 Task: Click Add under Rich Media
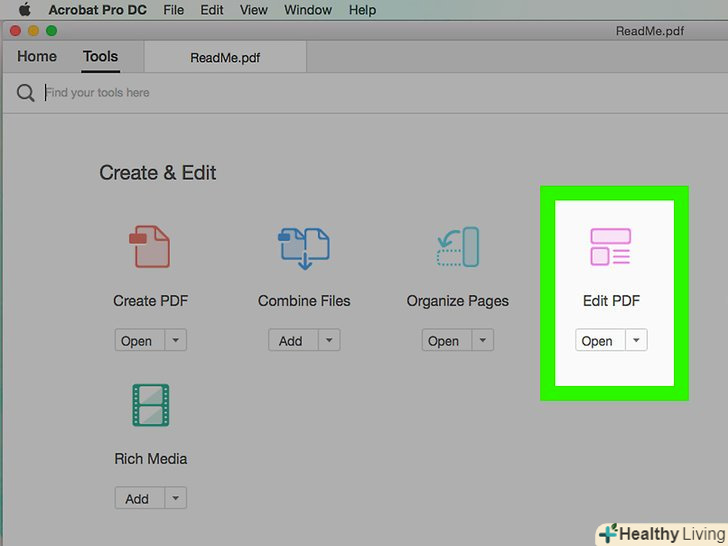[x=140, y=498]
